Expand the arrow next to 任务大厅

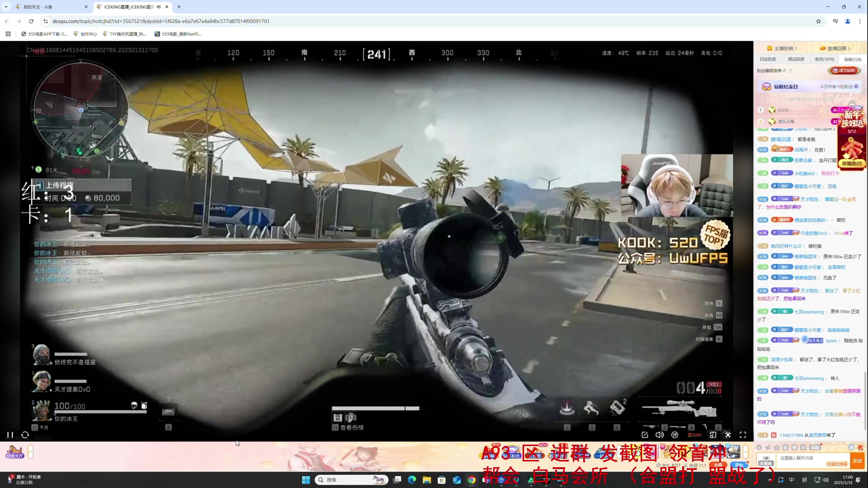coord(30,451)
